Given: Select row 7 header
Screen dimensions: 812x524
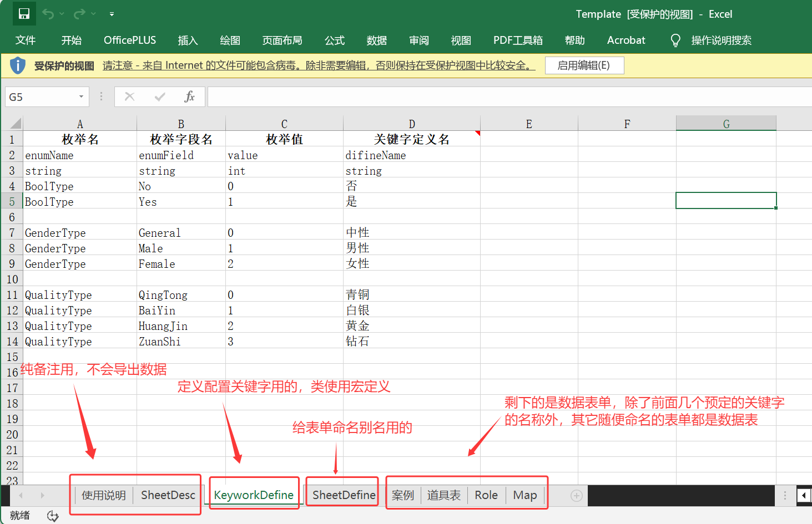Looking at the screenshot, I should (12, 233).
